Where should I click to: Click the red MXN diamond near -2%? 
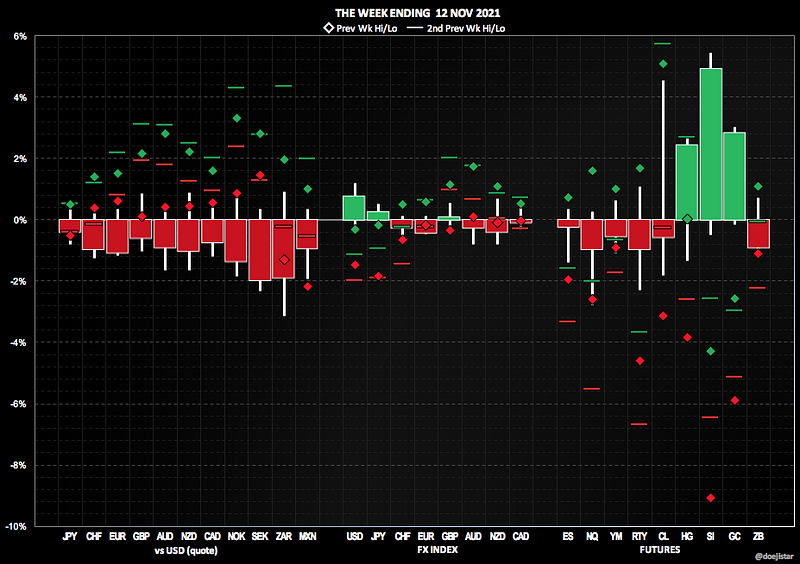(x=308, y=287)
